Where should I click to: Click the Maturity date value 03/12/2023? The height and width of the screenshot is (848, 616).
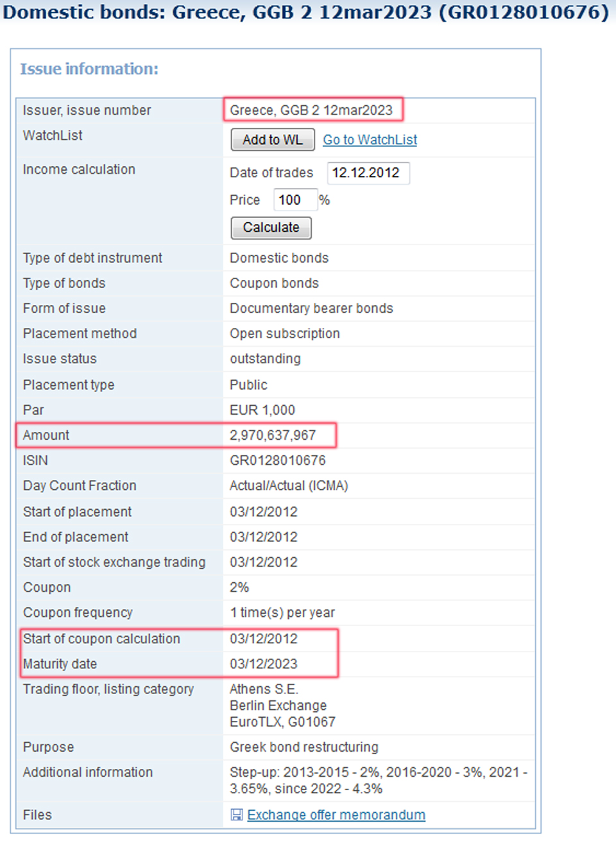pyautogui.click(x=264, y=664)
